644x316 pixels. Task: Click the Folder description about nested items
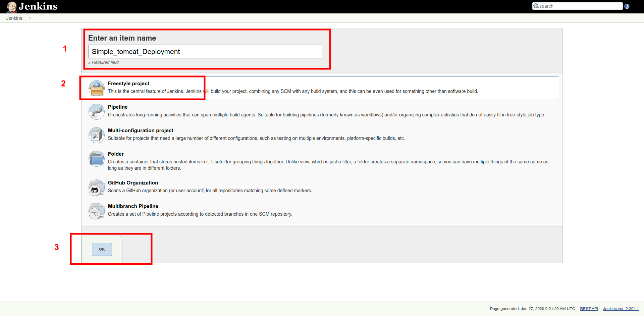[328, 165]
